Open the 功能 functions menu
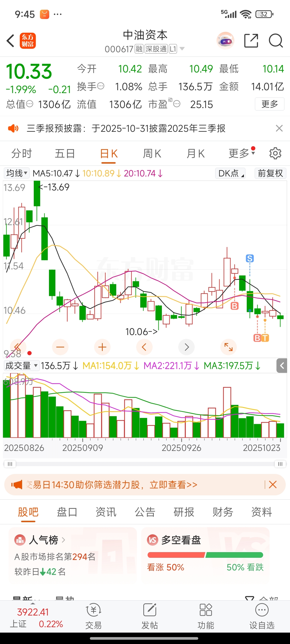 point(206,616)
